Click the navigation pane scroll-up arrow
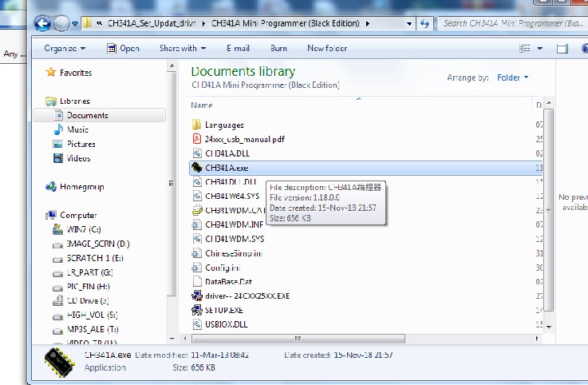Image resolution: width=588 pixels, height=385 pixels. point(172,66)
